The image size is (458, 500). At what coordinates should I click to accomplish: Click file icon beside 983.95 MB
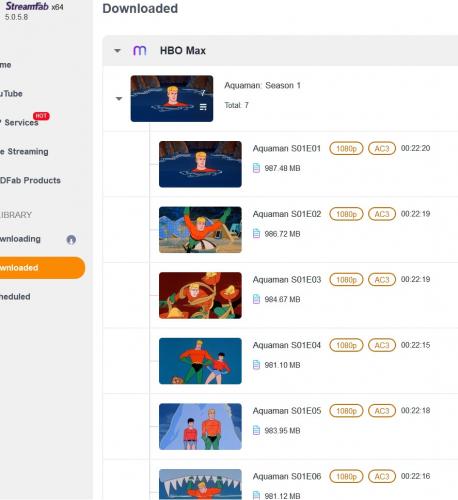click(x=256, y=431)
